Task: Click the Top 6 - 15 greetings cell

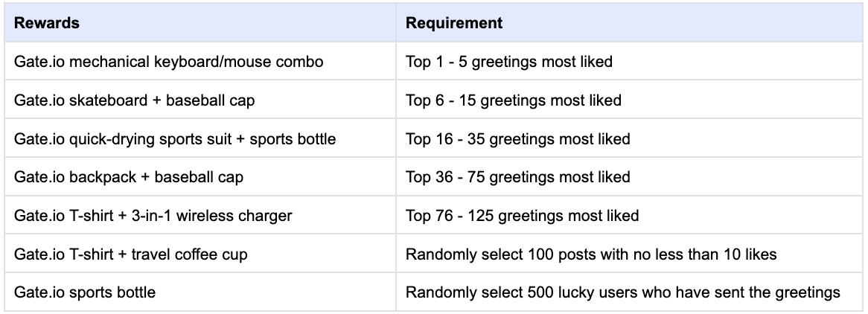Action: point(513,100)
